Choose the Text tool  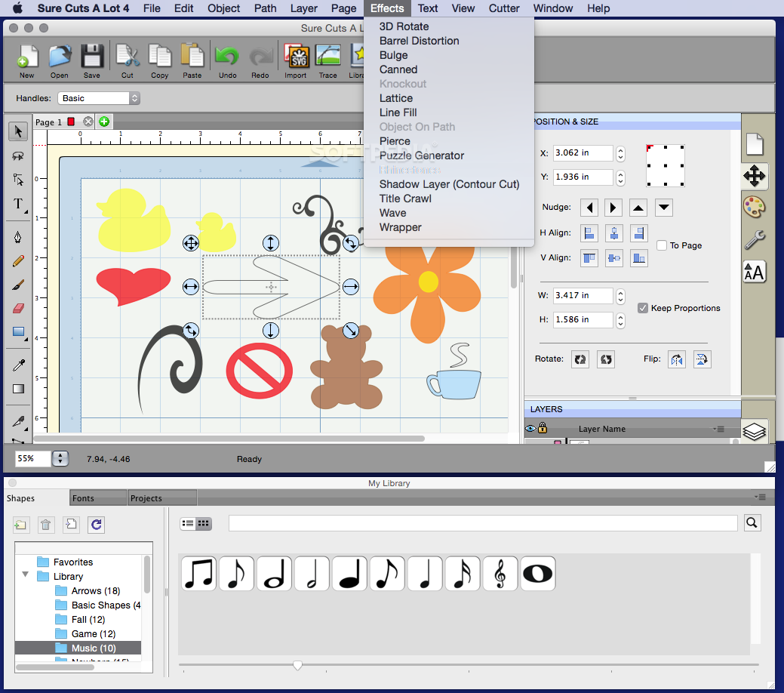18,204
